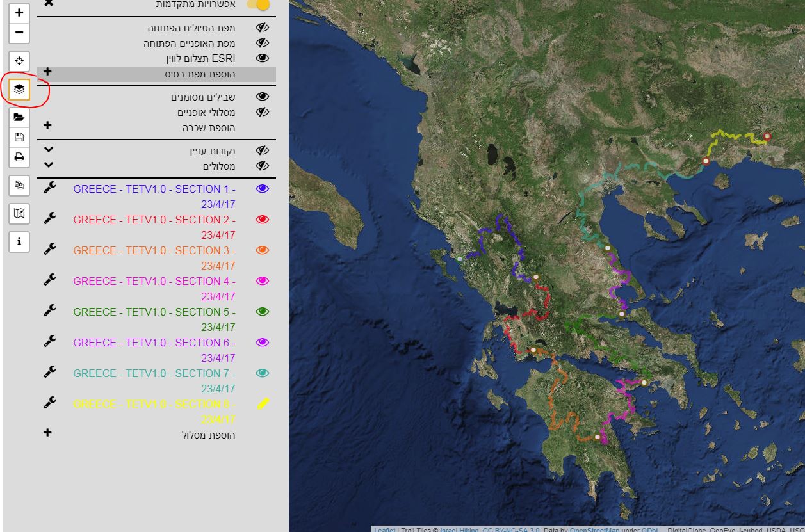Toggle the layers panel icon
The width and height of the screenshot is (805, 532).
coord(19,90)
